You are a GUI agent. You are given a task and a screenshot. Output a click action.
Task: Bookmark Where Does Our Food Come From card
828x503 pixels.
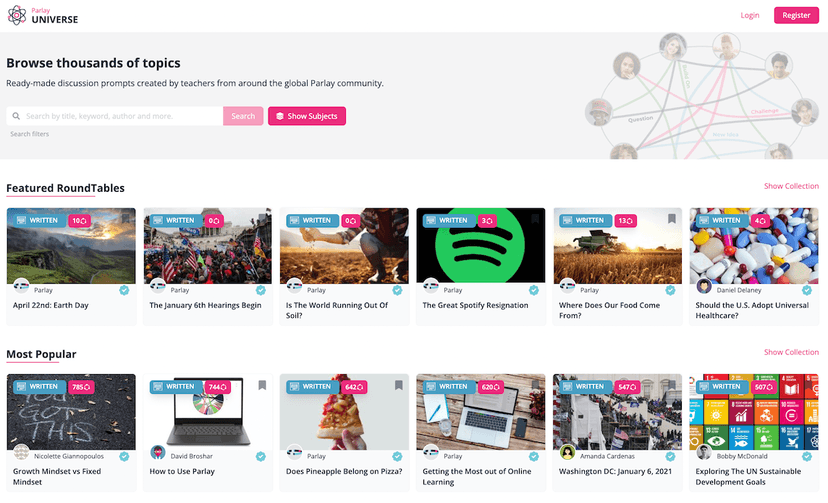(x=672, y=219)
